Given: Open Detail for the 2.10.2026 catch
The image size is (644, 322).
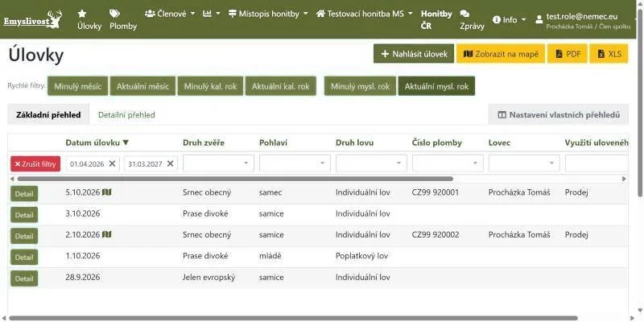Looking at the screenshot, I should [24, 236].
